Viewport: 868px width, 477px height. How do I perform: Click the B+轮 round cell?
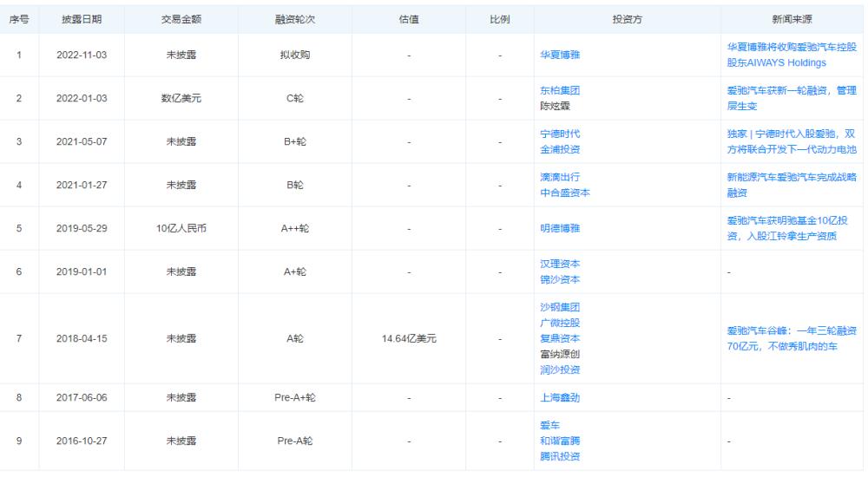tap(294, 141)
